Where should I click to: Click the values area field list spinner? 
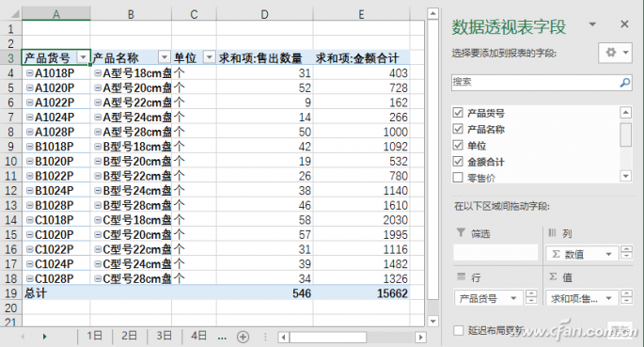click(626, 296)
